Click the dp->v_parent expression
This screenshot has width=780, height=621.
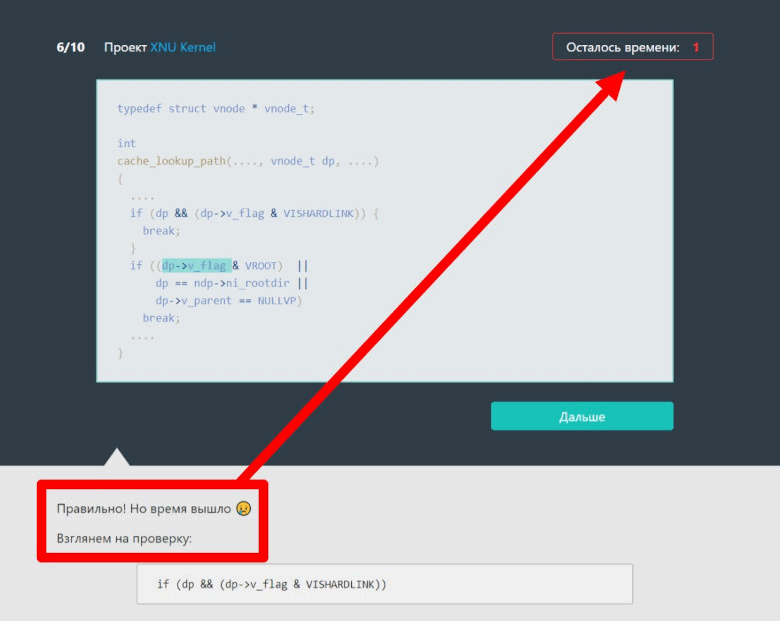pyautogui.click(x=193, y=300)
